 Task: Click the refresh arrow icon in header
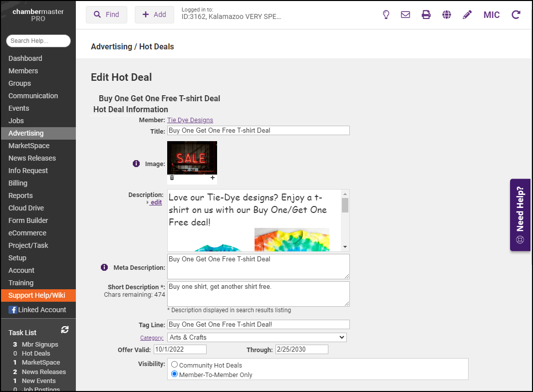pos(516,14)
